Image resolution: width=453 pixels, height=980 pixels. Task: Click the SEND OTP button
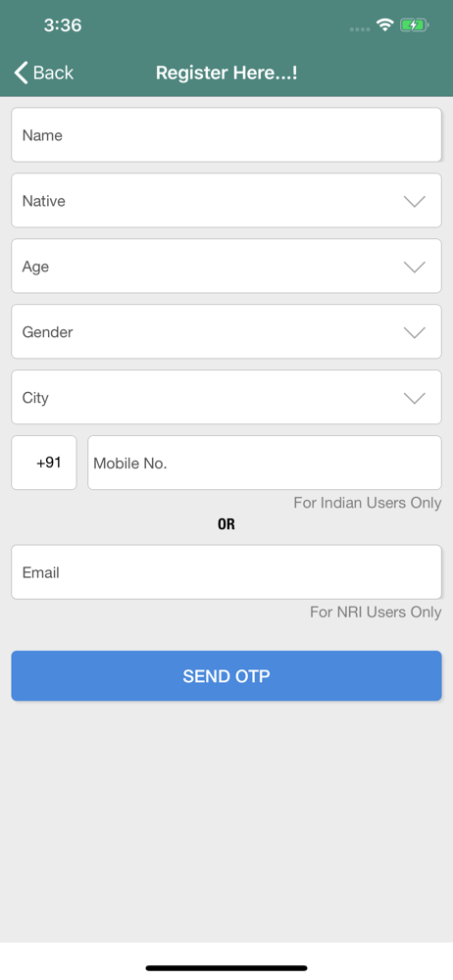[x=226, y=675]
